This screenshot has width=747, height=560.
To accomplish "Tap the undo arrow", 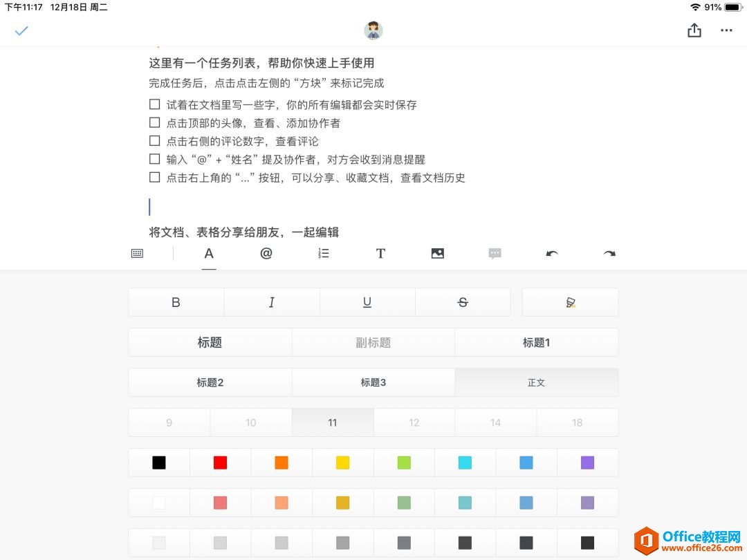I will tap(552, 253).
